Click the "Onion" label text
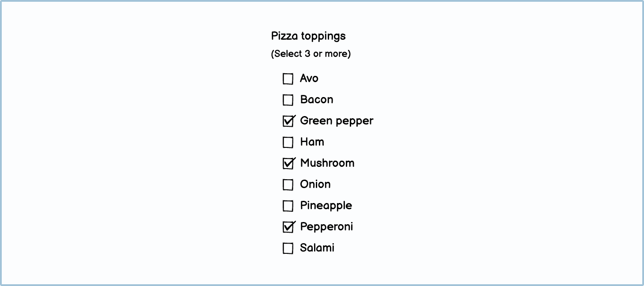 (x=315, y=184)
